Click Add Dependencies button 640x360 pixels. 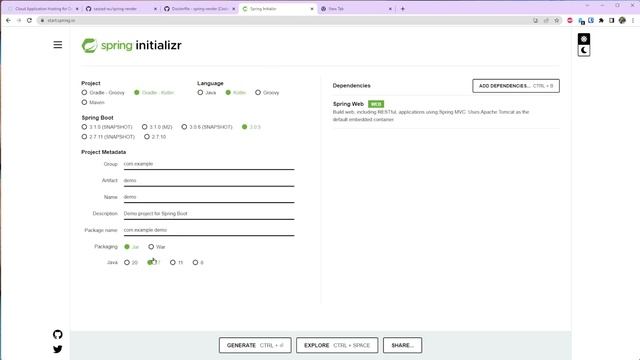(516, 86)
